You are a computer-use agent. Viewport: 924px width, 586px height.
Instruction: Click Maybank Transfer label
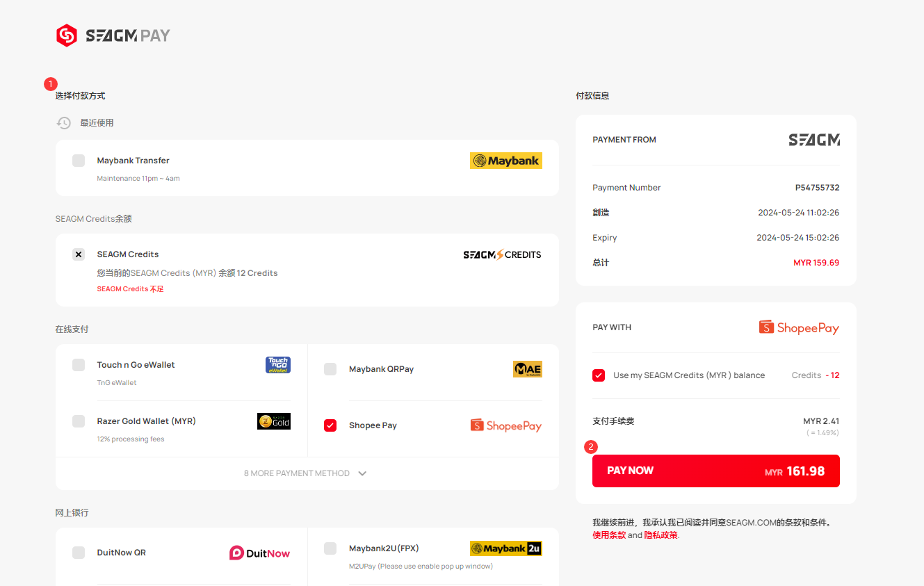click(133, 161)
